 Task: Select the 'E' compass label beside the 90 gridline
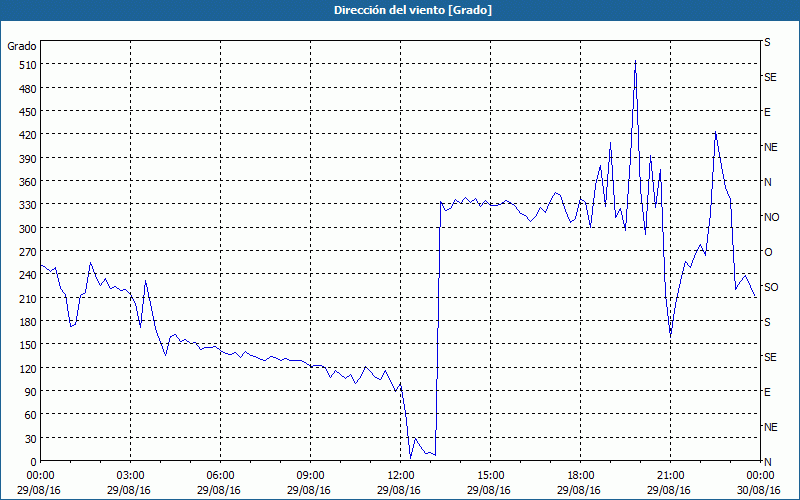[767, 392]
